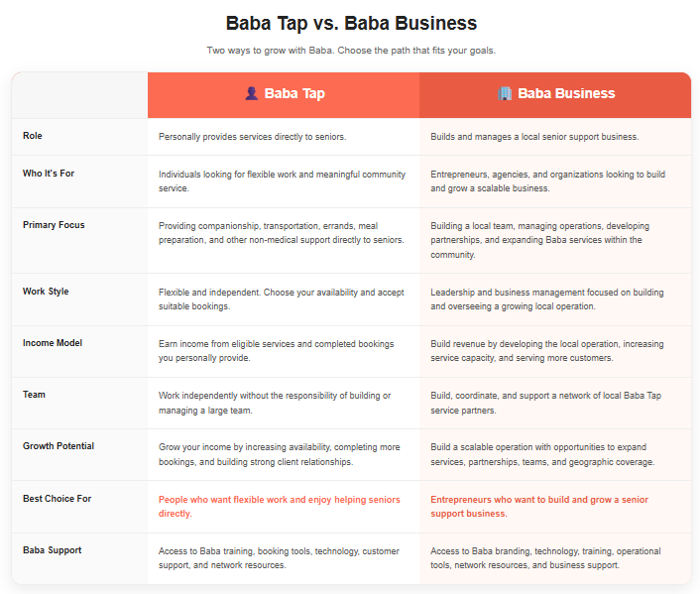Click the Who It's For row label

[x=49, y=174]
